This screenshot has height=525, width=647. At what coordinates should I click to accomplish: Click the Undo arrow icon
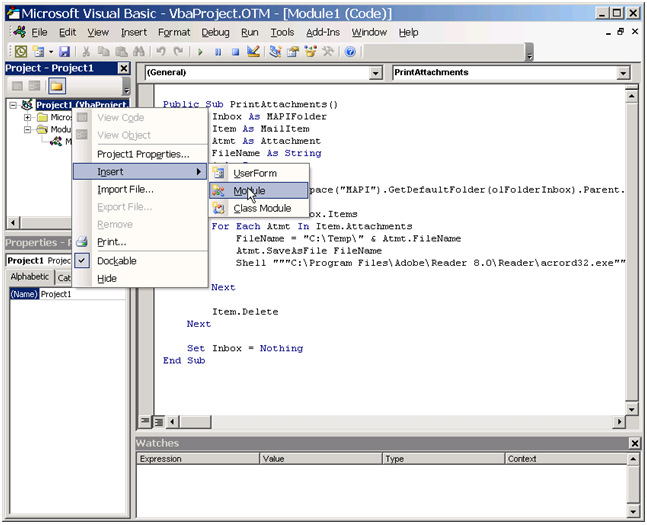(161, 52)
